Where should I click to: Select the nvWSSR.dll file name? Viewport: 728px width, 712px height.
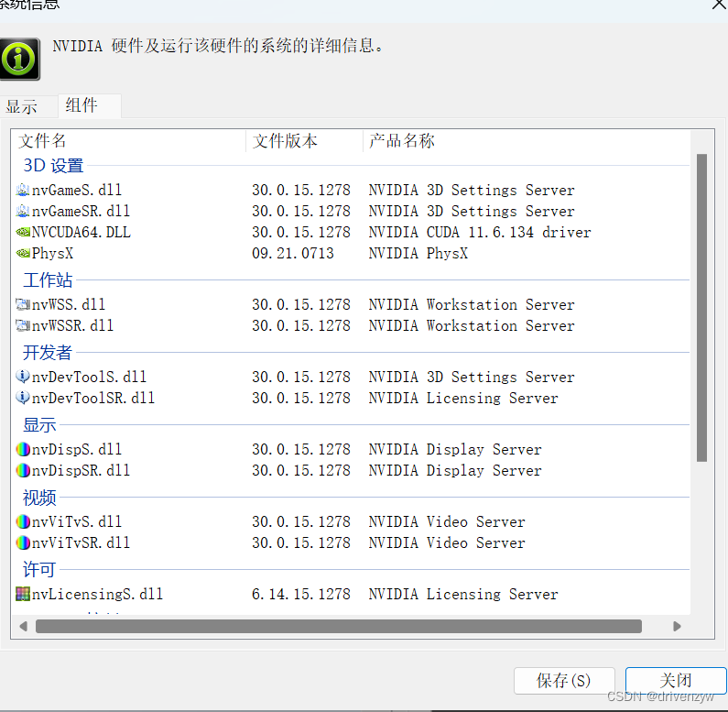[x=73, y=325]
